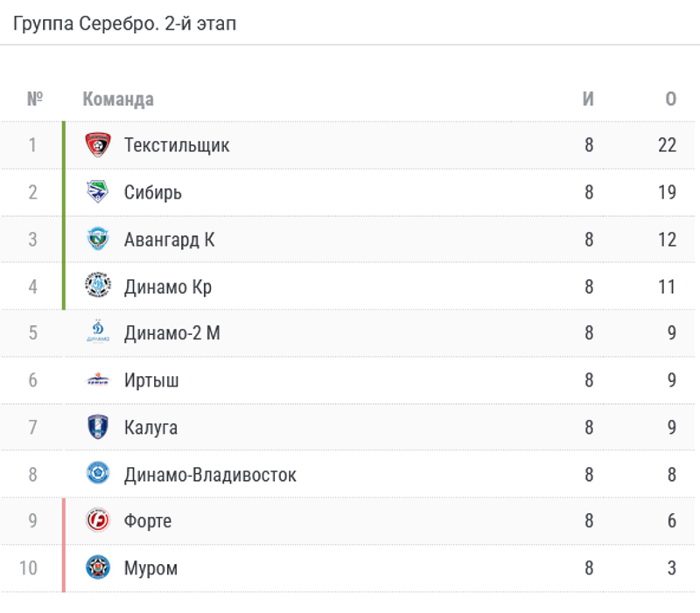Viewport: 700px width, 613px height.
Task: Click the Калуга club logo
Action: coord(98,428)
